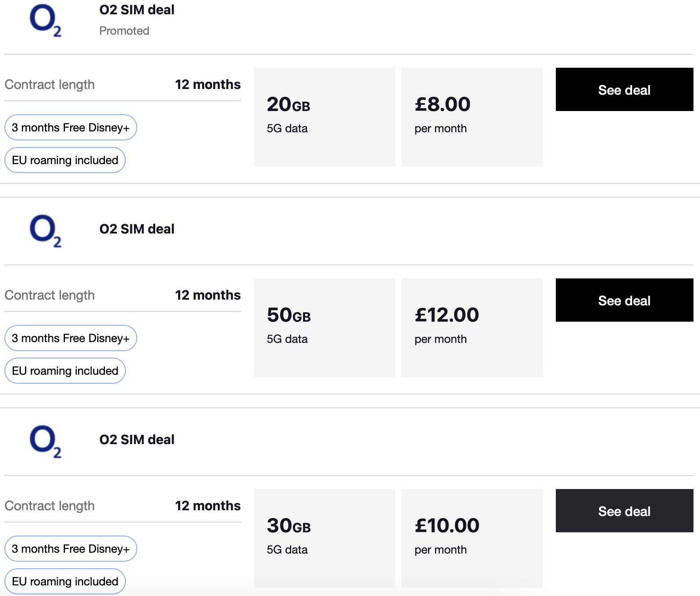Tap EU roaming tag on the 30GB deal
Screen dimensions: 700x596
65,581
